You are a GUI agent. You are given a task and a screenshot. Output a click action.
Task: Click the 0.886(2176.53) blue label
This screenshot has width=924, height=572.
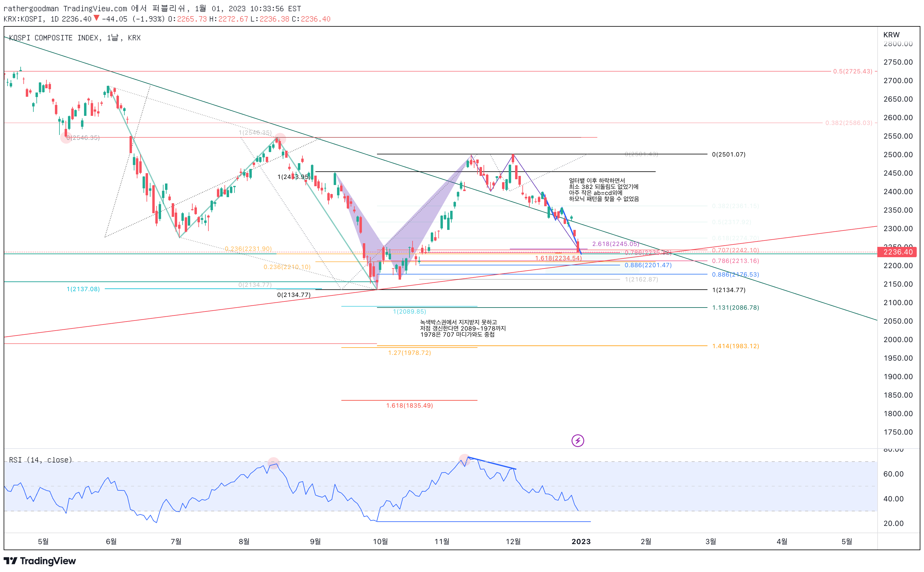pos(735,274)
